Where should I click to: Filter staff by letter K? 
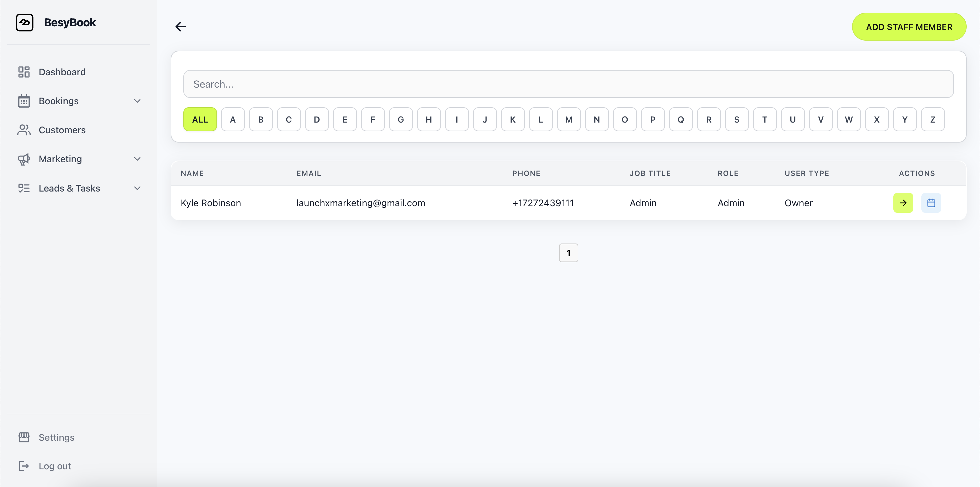(x=513, y=119)
